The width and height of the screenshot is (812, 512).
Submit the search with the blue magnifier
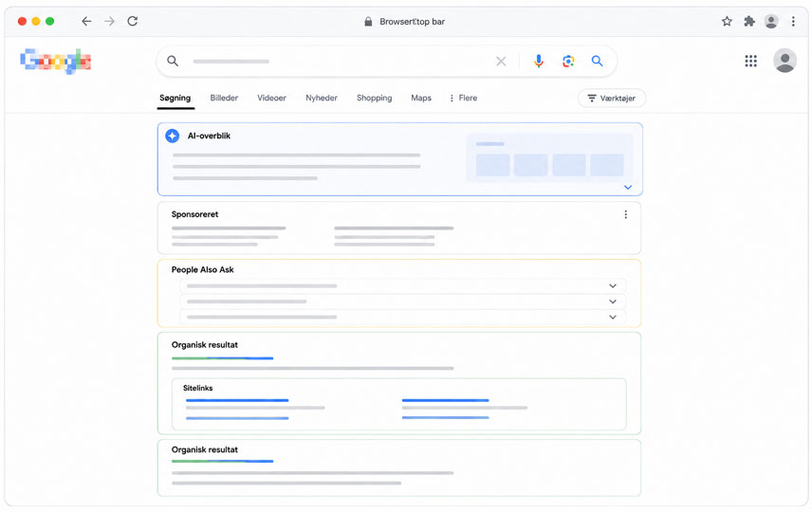(597, 61)
